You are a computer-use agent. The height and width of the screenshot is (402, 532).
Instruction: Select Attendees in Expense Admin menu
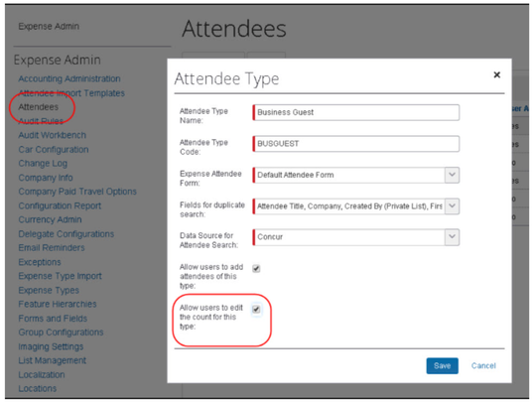click(39, 107)
